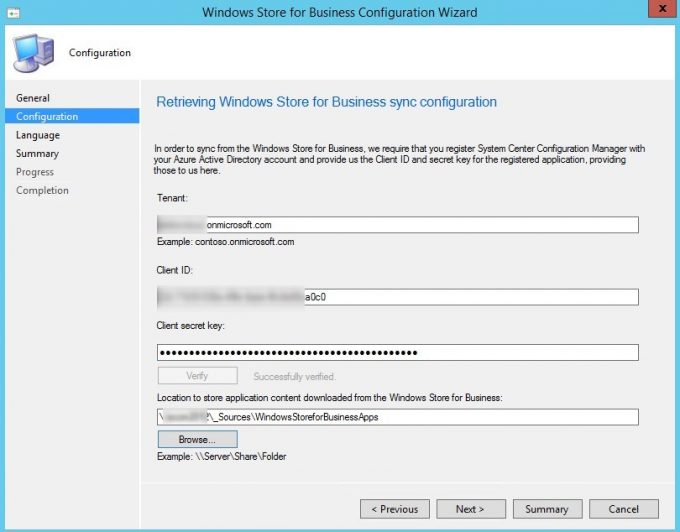Click the 'Client ID:' label
This screenshot has width=680, height=532.
[174, 270]
